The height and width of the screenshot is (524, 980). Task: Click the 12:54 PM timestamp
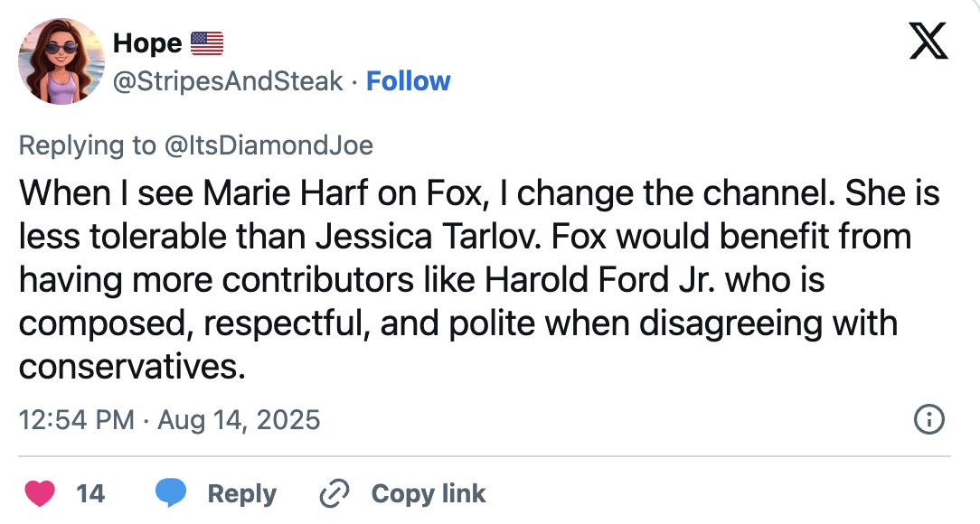point(76,420)
